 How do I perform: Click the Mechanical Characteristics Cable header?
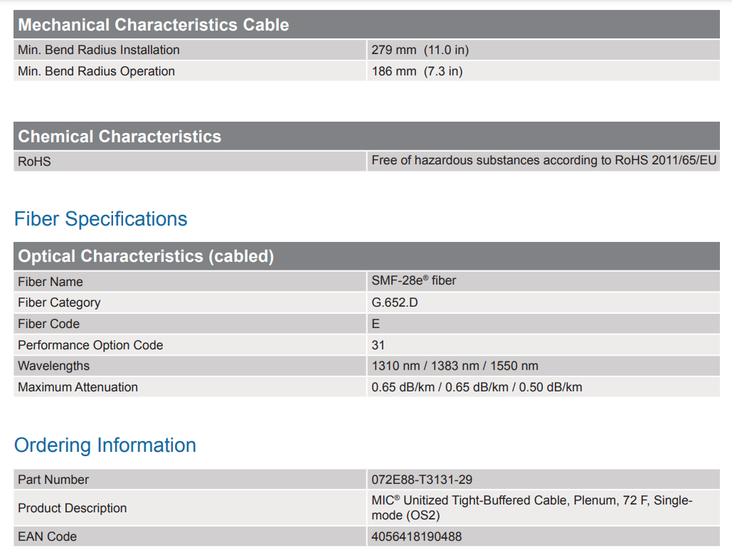tap(154, 25)
